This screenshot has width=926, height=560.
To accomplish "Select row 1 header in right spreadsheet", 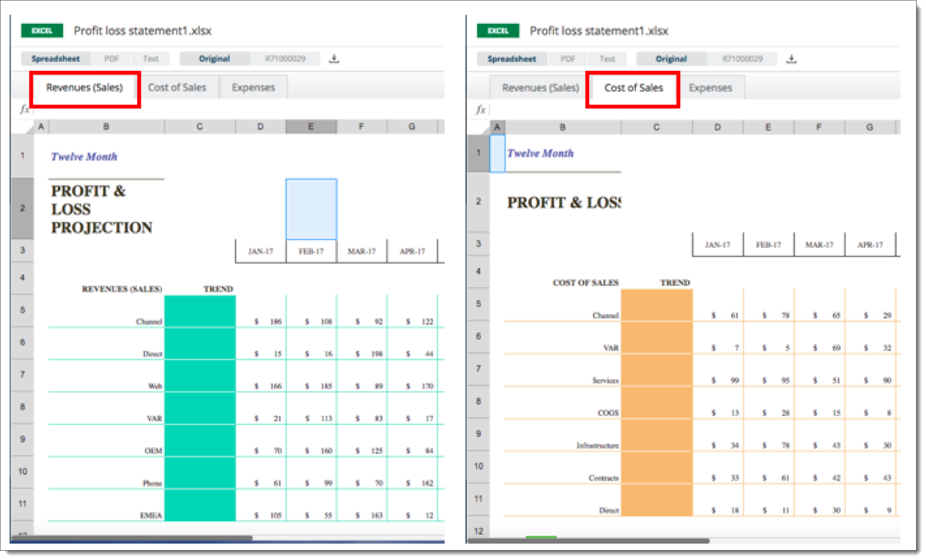I will click(478, 153).
